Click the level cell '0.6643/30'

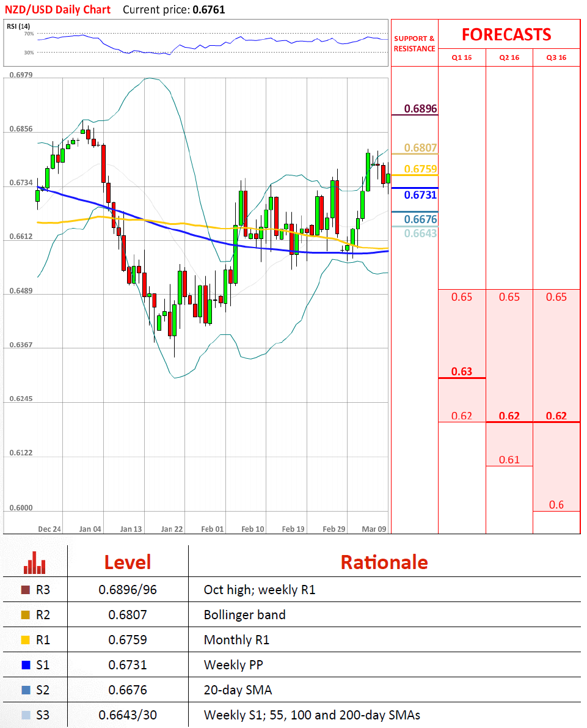pyautogui.click(x=128, y=715)
